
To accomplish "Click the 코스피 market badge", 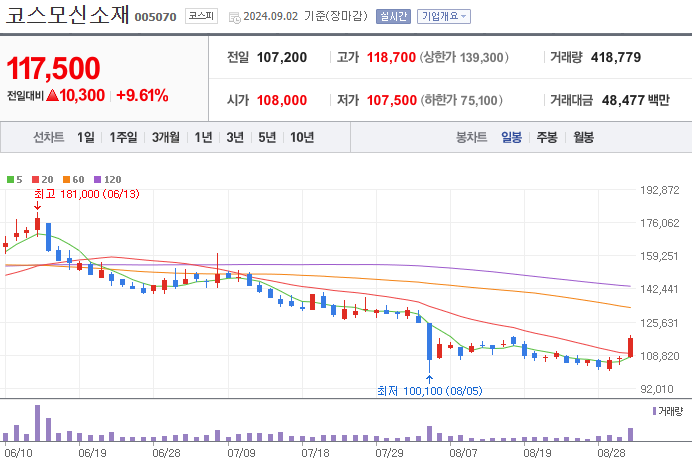I will (201, 16).
